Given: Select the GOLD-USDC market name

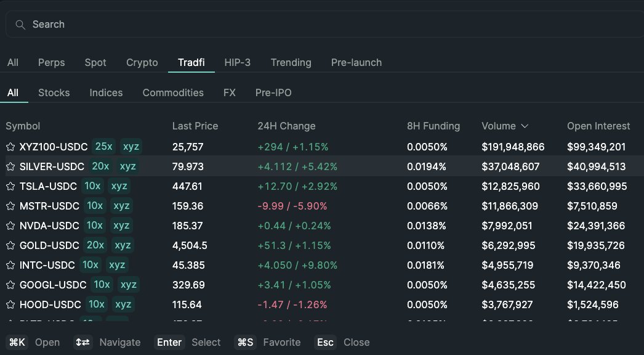Looking at the screenshot, I should tap(49, 245).
